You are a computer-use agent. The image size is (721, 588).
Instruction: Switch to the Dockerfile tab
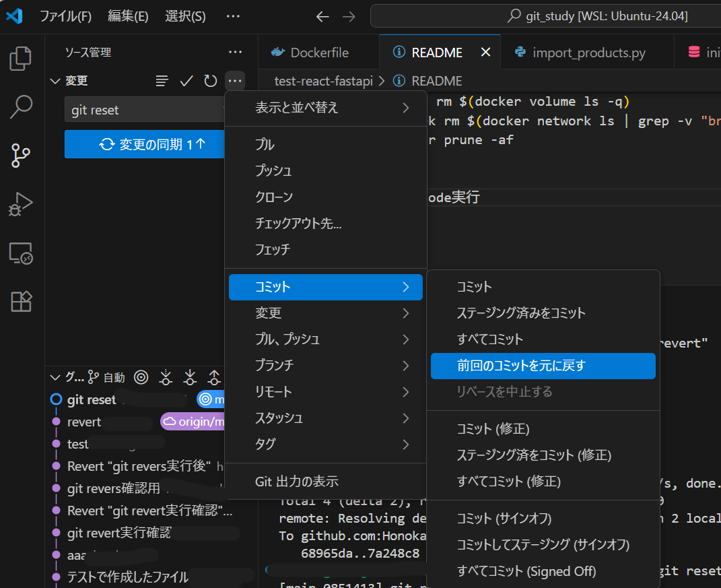click(x=319, y=53)
